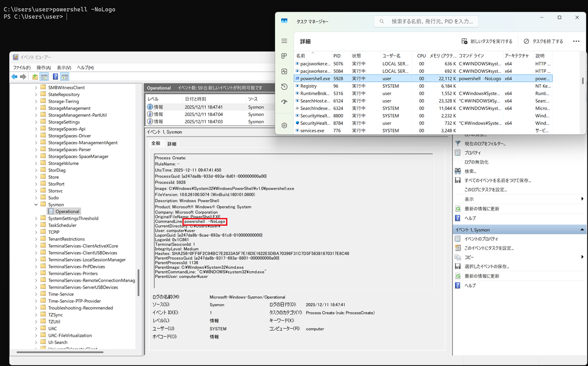Screen dimensions: 588x366
Task: Open App history in Task Manager sidebar
Action: click(x=284, y=86)
